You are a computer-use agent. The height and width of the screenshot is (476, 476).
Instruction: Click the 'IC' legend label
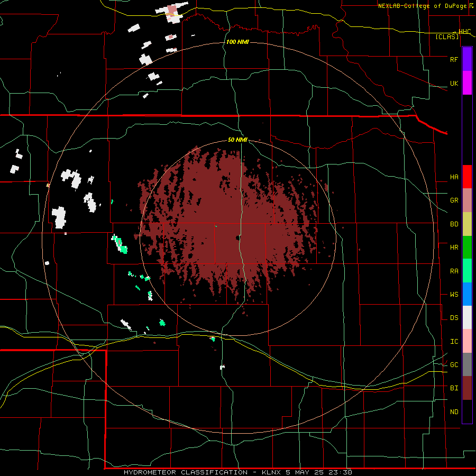click(x=454, y=342)
